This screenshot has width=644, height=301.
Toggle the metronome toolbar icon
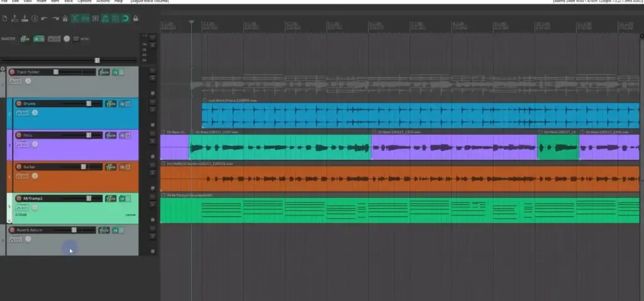(65, 18)
